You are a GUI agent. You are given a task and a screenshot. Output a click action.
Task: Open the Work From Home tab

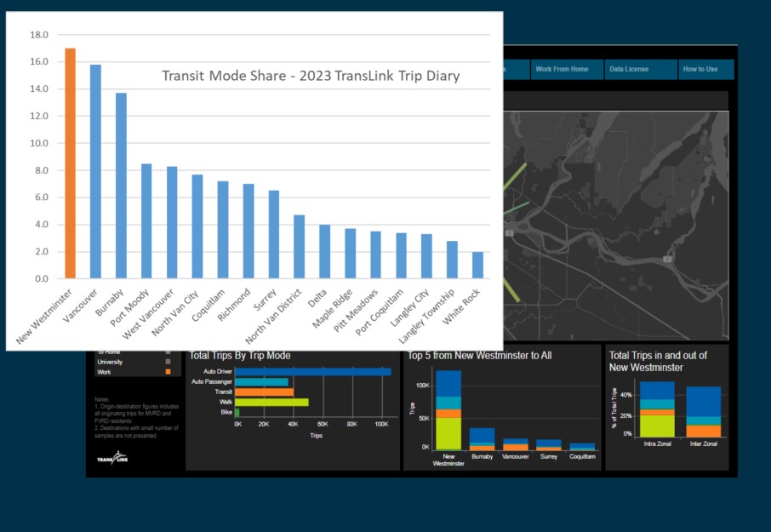[x=561, y=70]
